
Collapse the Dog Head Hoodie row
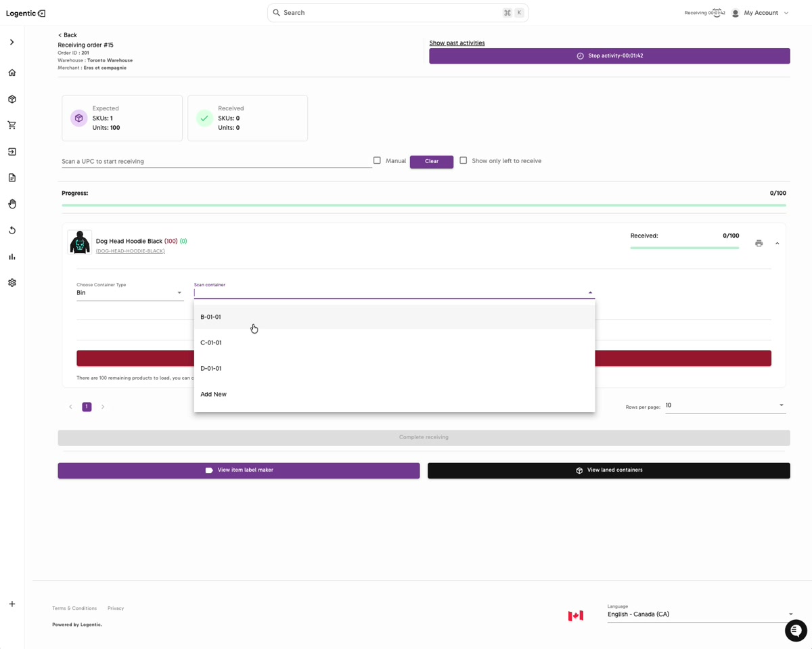pos(777,244)
